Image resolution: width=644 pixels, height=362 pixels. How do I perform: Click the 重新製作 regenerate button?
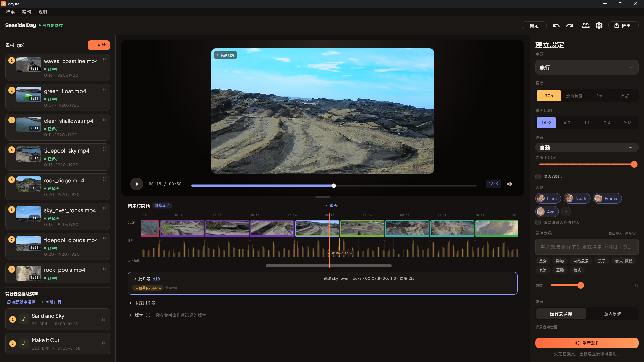587,343
